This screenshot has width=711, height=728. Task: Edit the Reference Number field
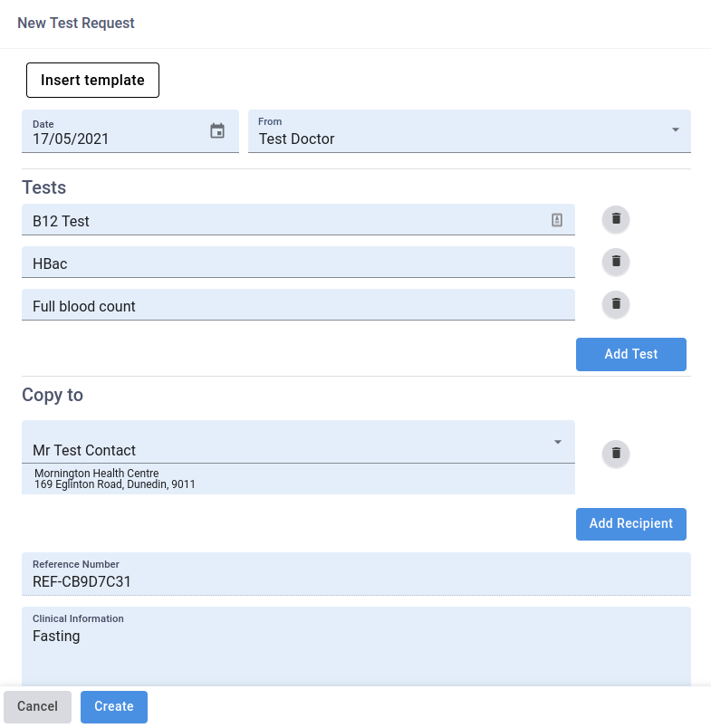(355, 580)
